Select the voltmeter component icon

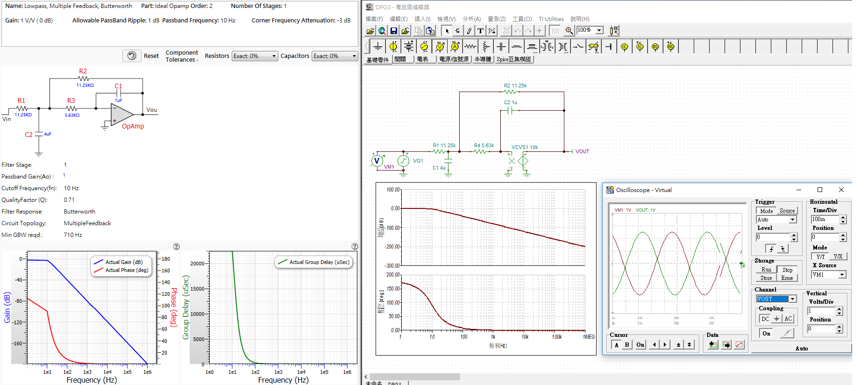point(440,47)
